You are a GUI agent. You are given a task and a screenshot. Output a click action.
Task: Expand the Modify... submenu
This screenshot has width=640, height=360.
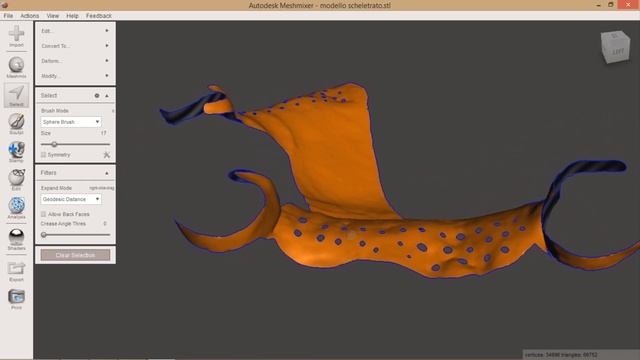(75, 76)
